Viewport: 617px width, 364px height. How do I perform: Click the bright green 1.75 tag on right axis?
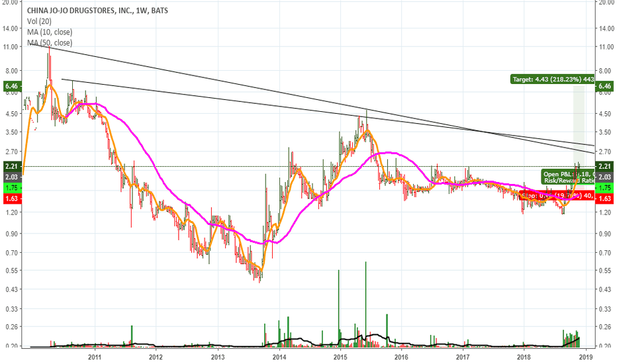pos(605,188)
